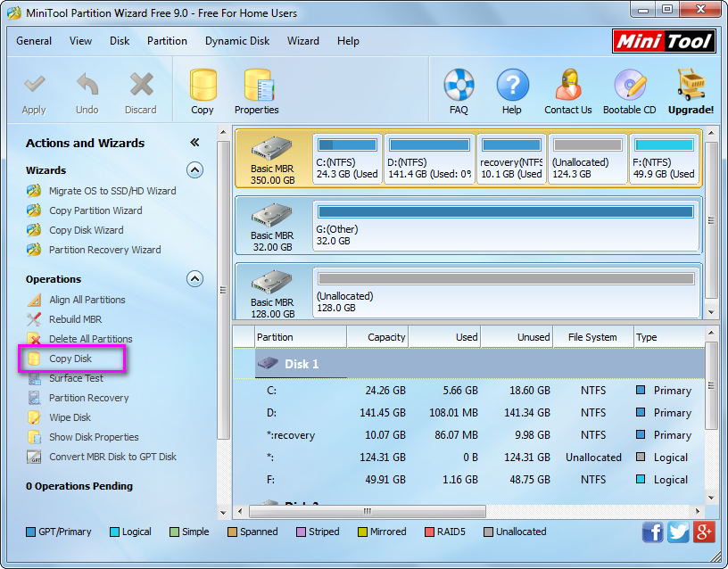Sort by Used column header

click(x=444, y=337)
